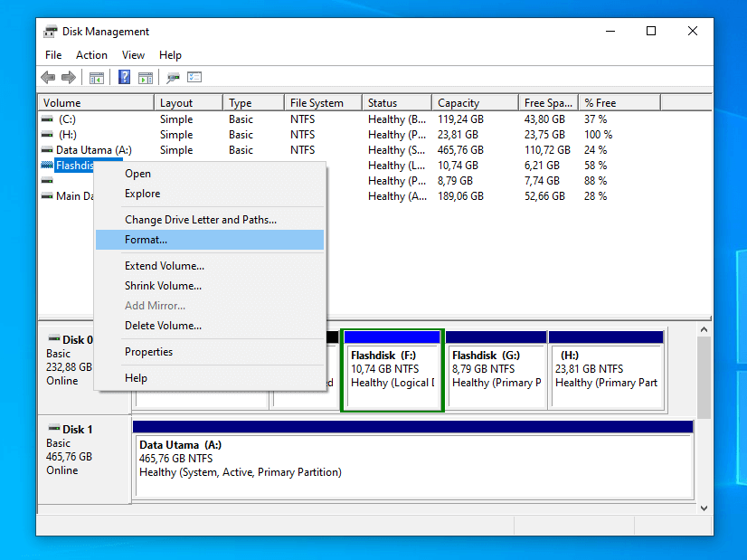This screenshot has width=747, height=560.
Task: Choose Extend Volume... option
Action: coord(210,266)
